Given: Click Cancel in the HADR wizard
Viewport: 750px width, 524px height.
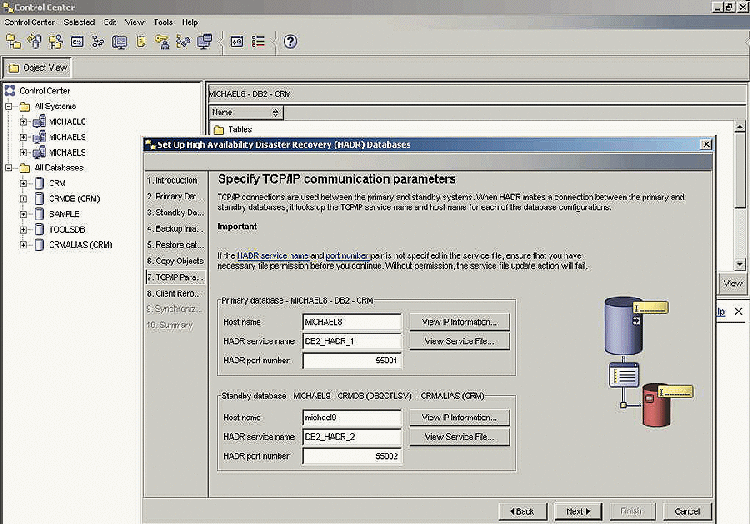Looking at the screenshot, I should coord(687,512).
